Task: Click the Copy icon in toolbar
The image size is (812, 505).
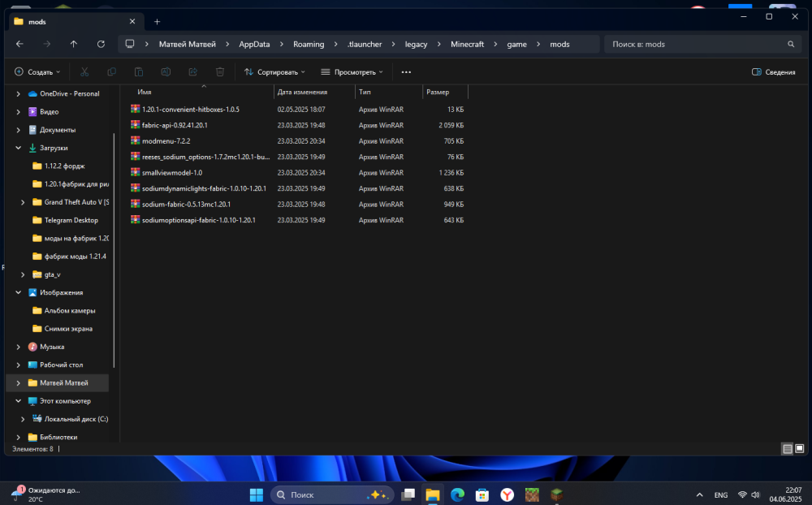Action: (x=111, y=72)
